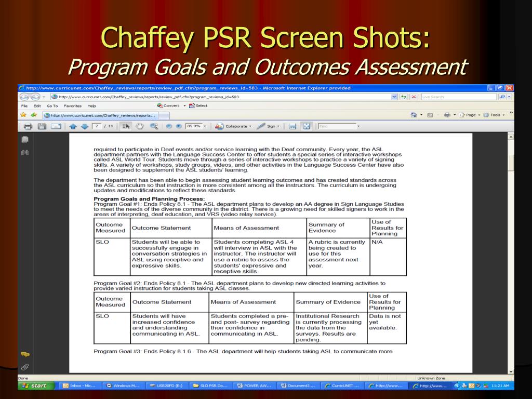
Task: Click the Favorites Center star icon
Action: (23, 115)
